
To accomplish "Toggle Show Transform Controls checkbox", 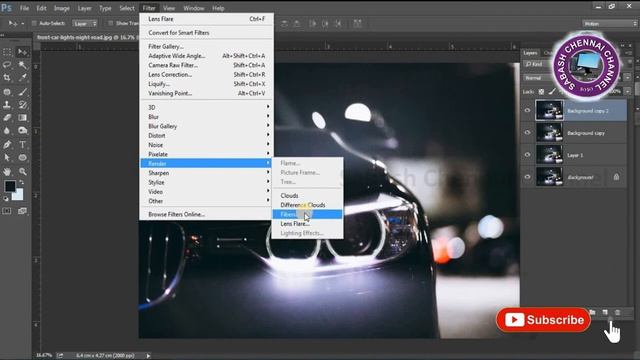I will [x=111, y=23].
